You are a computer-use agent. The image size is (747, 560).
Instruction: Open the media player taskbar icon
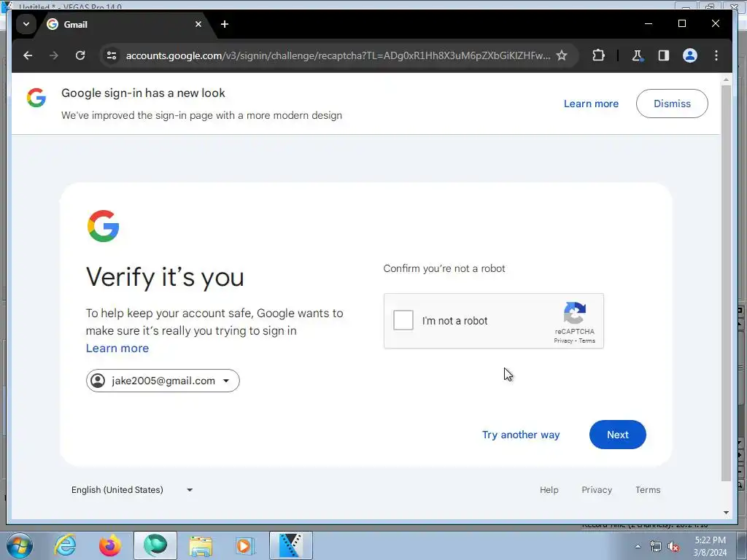click(x=245, y=545)
